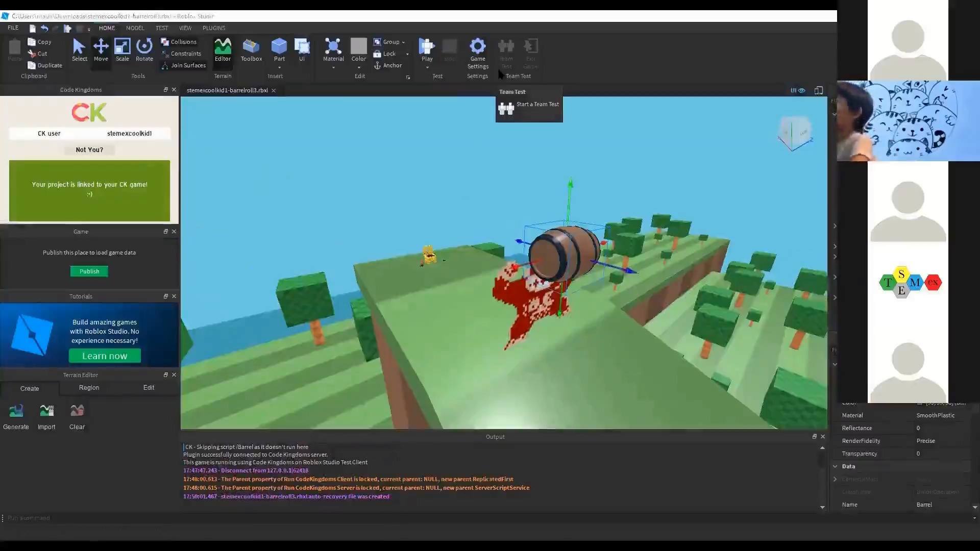Collapse the Data section in Properties
The width and height of the screenshot is (980, 551).
click(836, 466)
